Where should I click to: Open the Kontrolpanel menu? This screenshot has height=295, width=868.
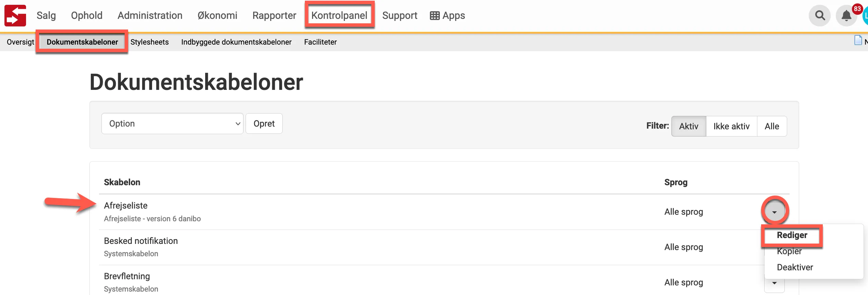point(339,15)
